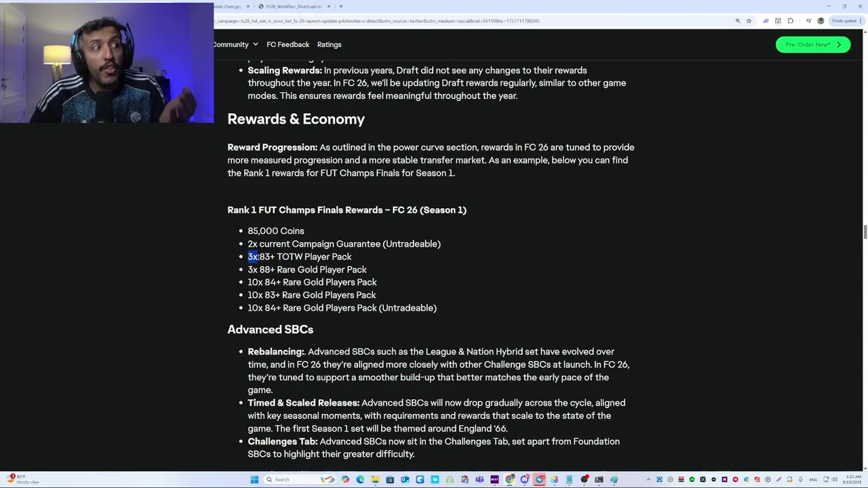This screenshot has width=868, height=488.
Task: Open the purple NEXT app in taskbar
Action: click(495, 479)
